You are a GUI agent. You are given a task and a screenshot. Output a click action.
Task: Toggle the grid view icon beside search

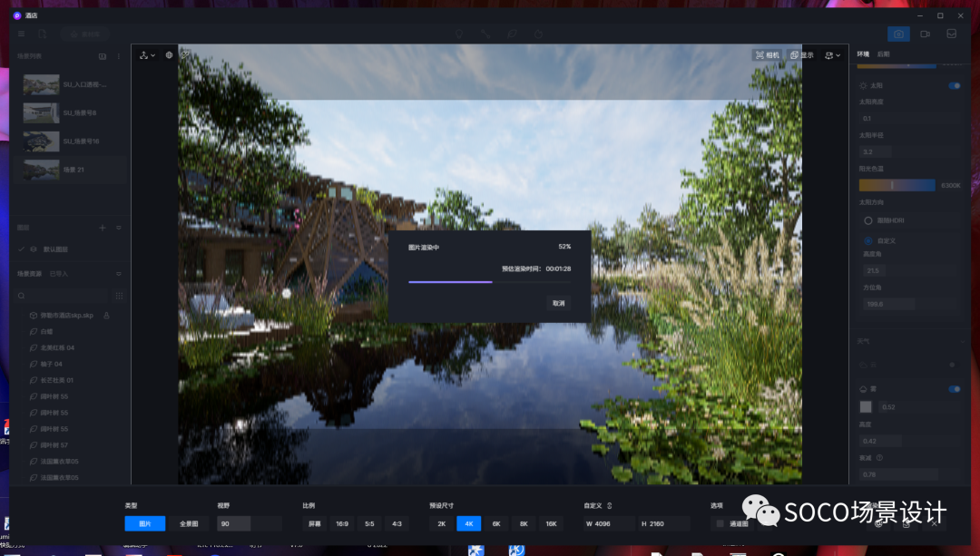(119, 296)
